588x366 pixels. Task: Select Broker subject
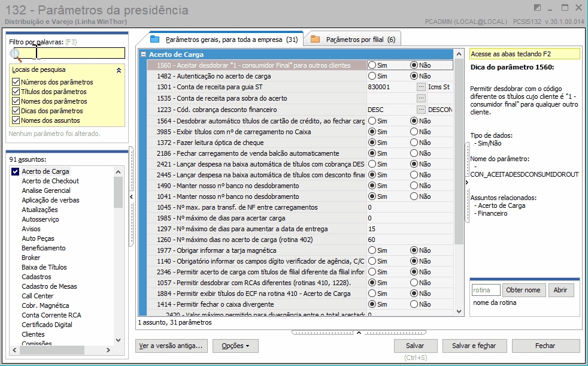pyautogui.click(x=31, y=258)
